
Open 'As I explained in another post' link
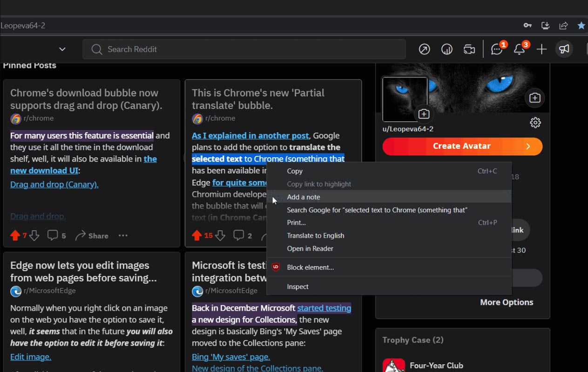(x=250, y=136)
